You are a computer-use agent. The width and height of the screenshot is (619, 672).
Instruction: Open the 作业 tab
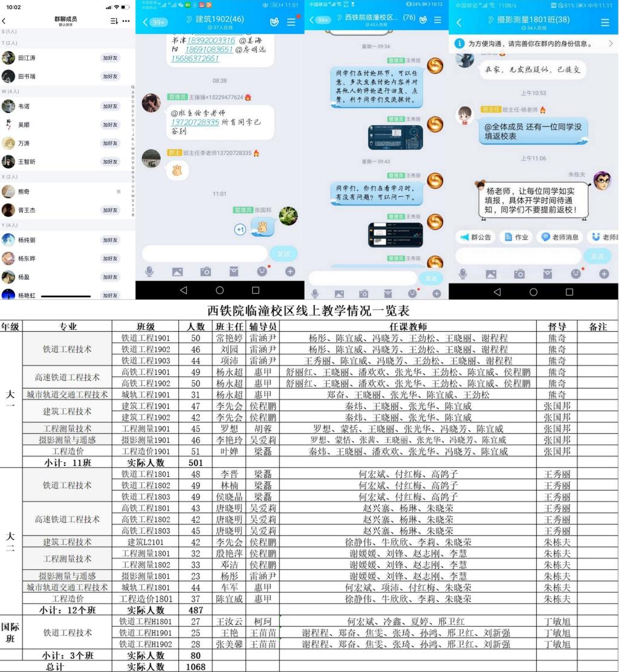[x=516, y=237]
